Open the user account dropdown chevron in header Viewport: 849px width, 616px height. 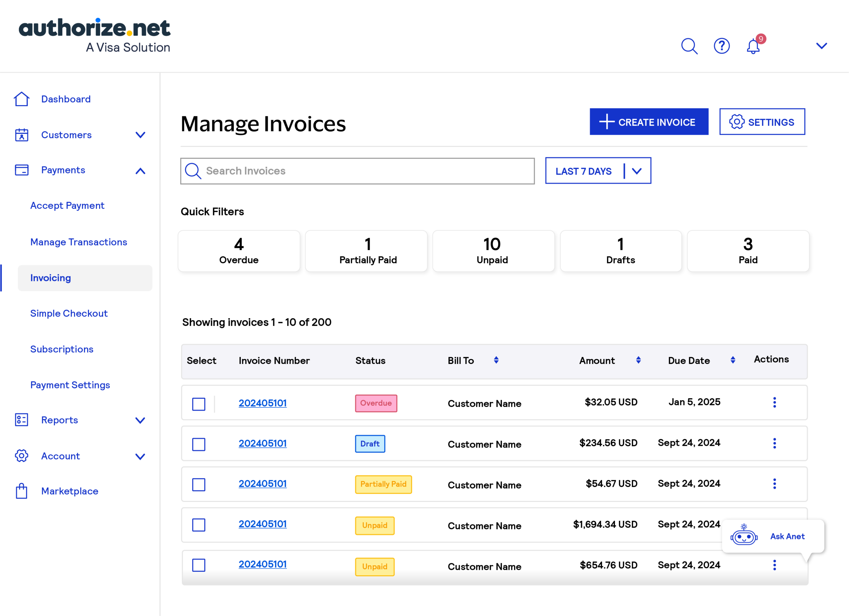[821, 46]
